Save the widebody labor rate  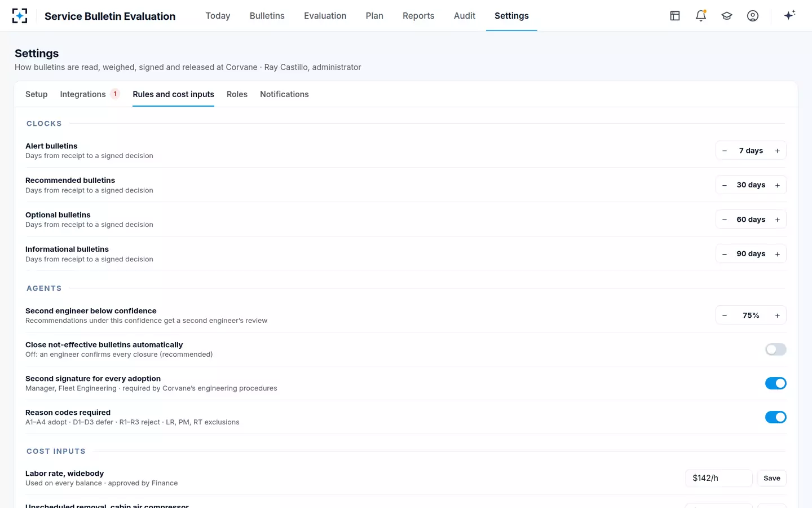click(772, 478)
